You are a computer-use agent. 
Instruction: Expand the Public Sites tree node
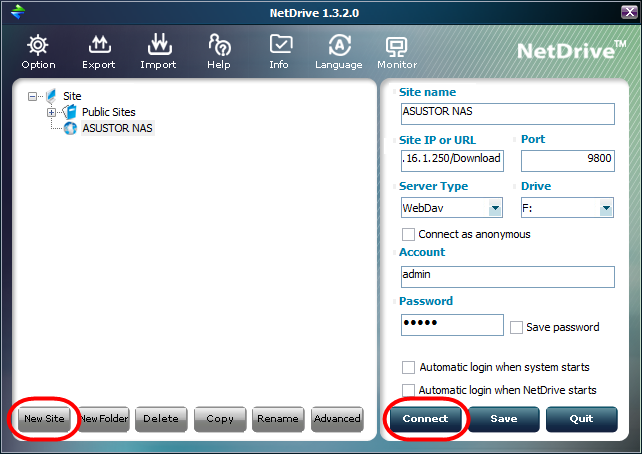[51, 112]
